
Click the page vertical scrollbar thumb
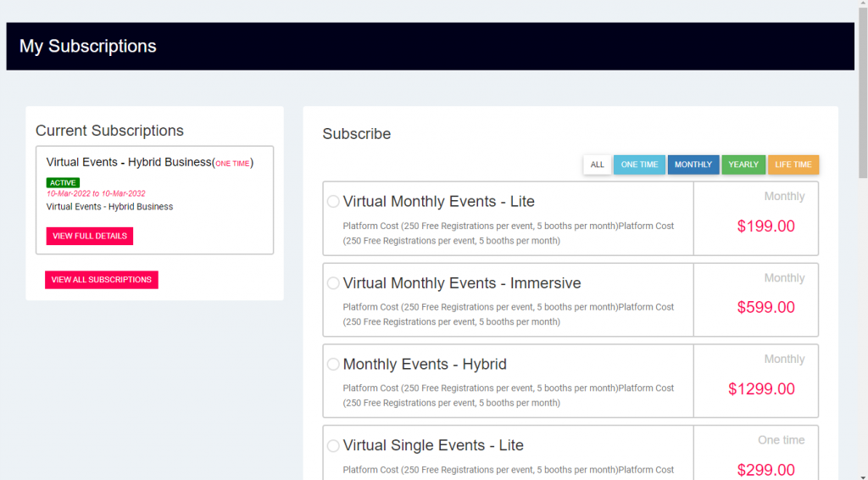pos(863,93)
